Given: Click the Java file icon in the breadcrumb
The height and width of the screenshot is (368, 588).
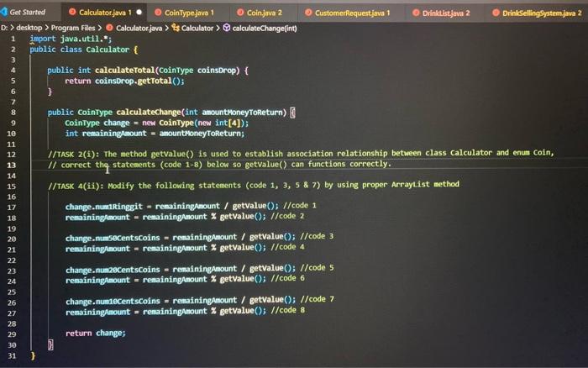Looking at the screenshot, I should click(x=109, y=28).
